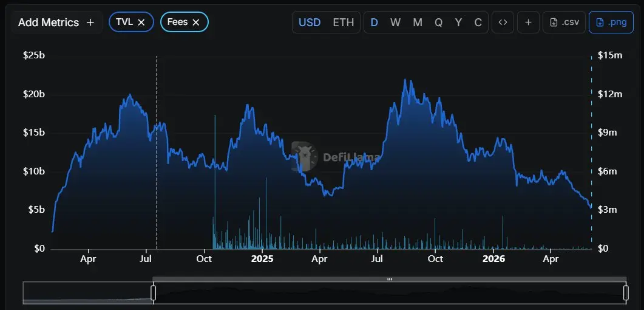Screen dimensions: 644x310
Task: Click the range selector top grip bar
Action: pos(390,279)
